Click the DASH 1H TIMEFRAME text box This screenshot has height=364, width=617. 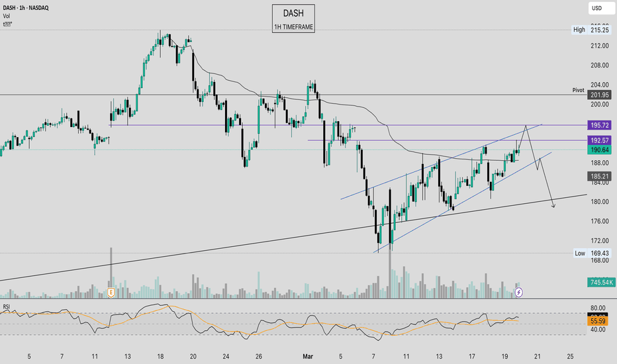(293, 19)
